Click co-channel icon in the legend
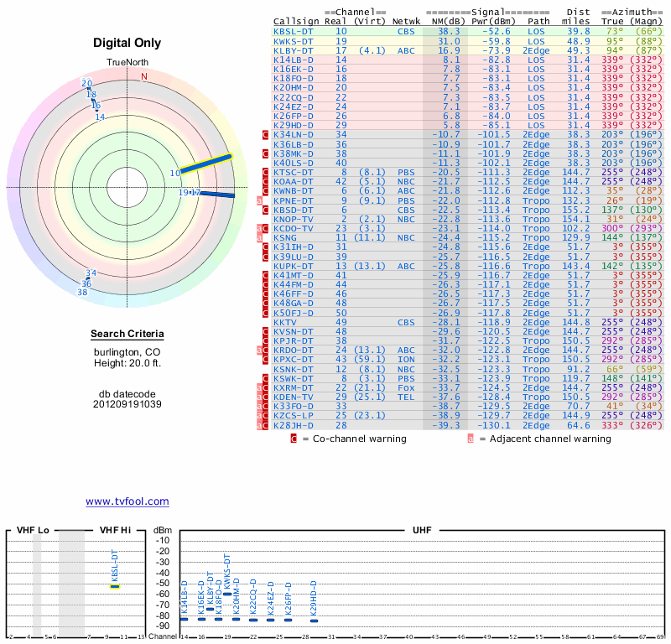671x644 pixels. [x=293, y=438]
